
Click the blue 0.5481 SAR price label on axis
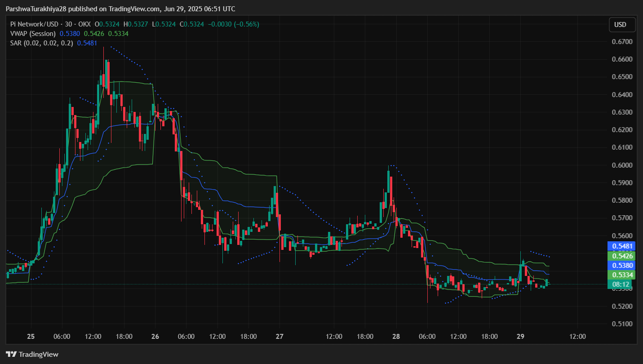[x=621, y=246]
